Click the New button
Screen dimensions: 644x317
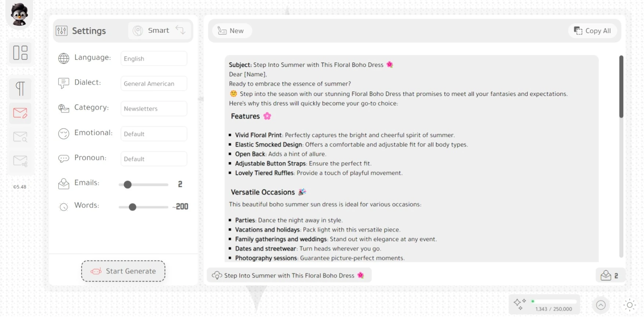231,31
